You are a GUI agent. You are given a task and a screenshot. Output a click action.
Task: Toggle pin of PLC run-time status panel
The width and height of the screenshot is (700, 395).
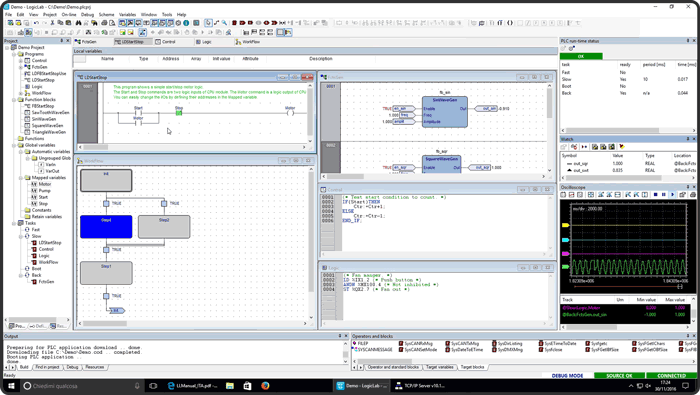click(688, 41)
